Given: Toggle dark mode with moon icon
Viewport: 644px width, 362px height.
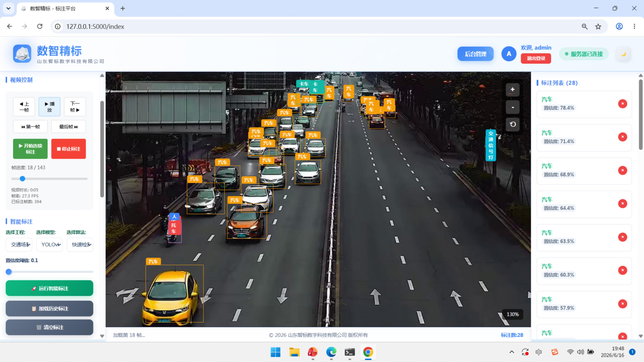Looking at the screenshot, I should click(x=623, y=54).
